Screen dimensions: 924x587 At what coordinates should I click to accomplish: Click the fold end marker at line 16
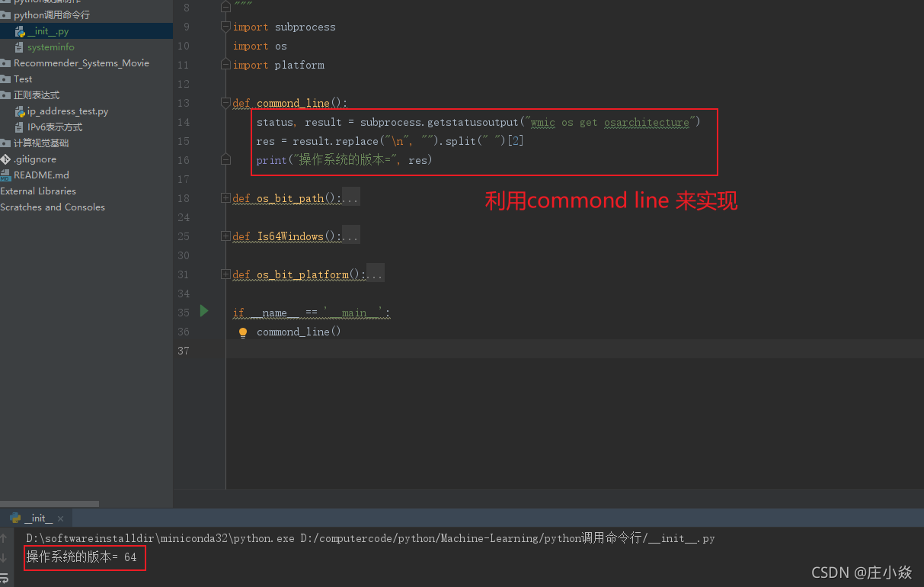225,159
